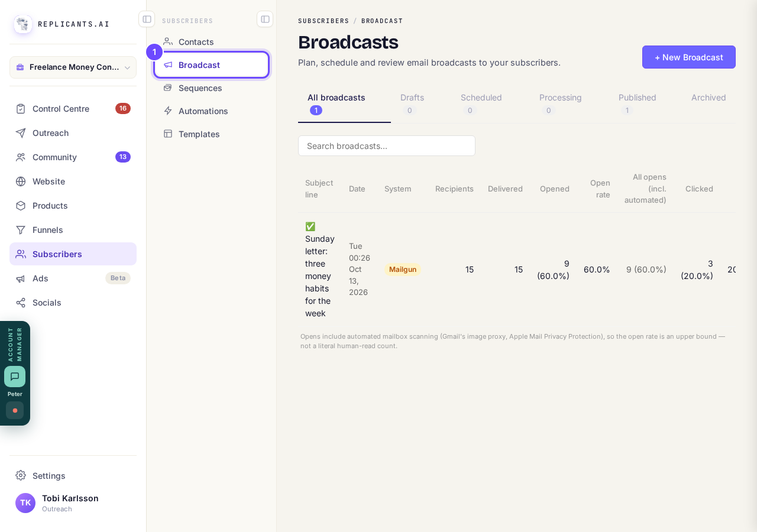Click the 60.0% open rate cell

[597, 270]
